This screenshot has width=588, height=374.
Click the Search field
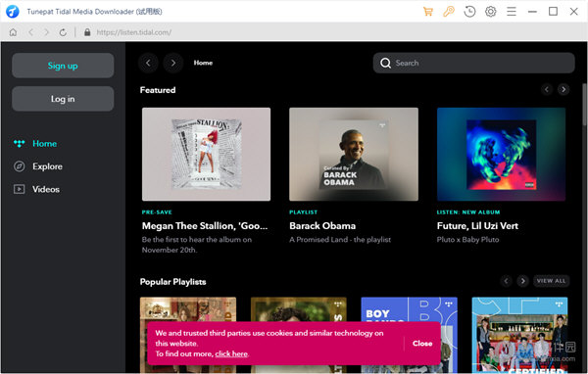(x=473, y=63)
